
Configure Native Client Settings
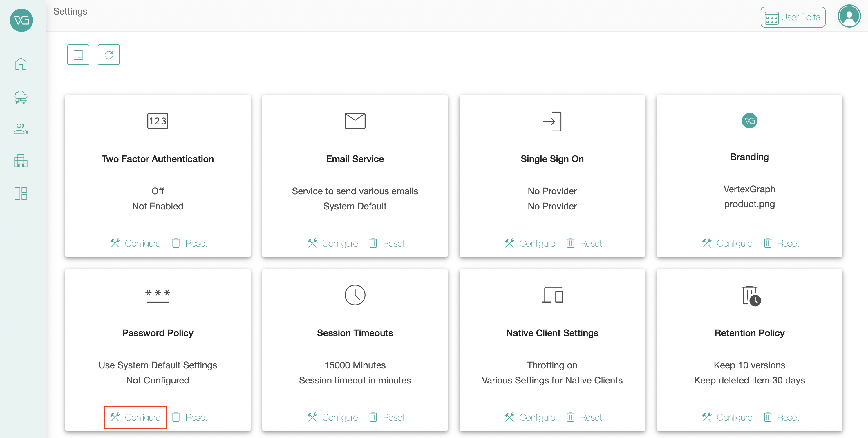pos(530,417)
